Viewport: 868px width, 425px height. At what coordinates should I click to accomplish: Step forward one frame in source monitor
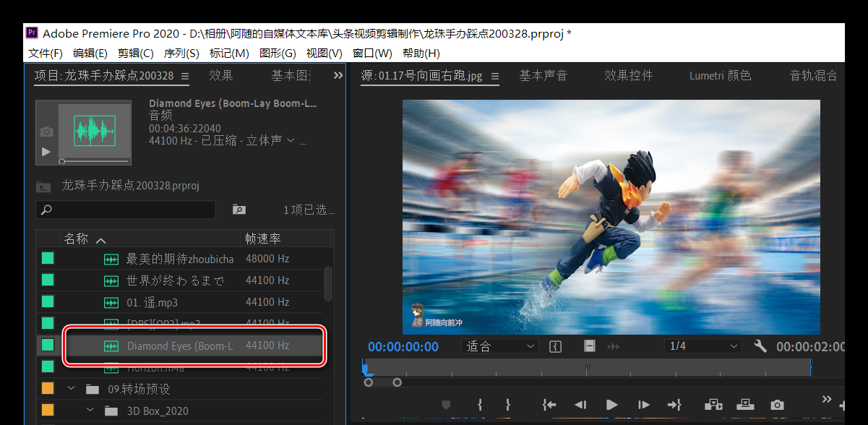(643, 405)
